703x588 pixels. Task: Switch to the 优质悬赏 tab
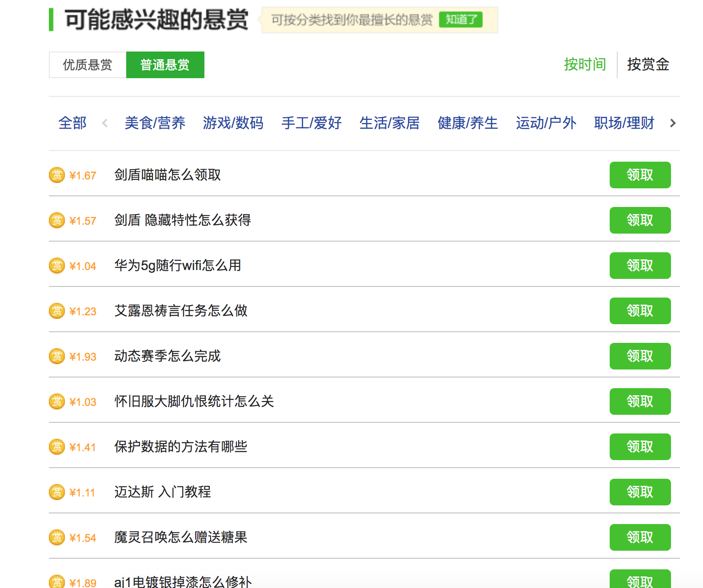[x=88, y=65]
